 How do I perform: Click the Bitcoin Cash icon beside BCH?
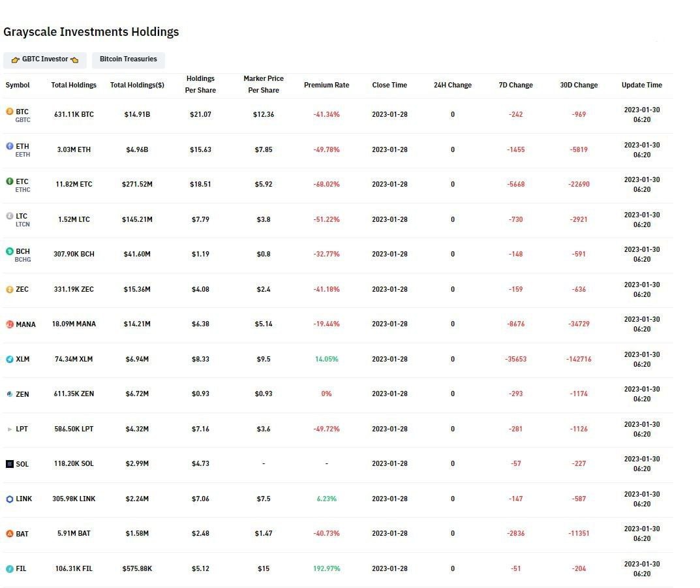[9, 251]
